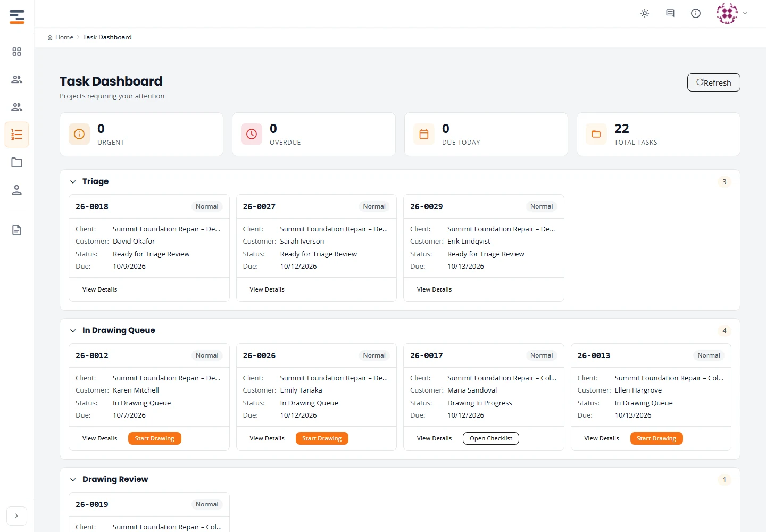
Task: Click the info circle icon in header
Action: (x=696, y=13)
